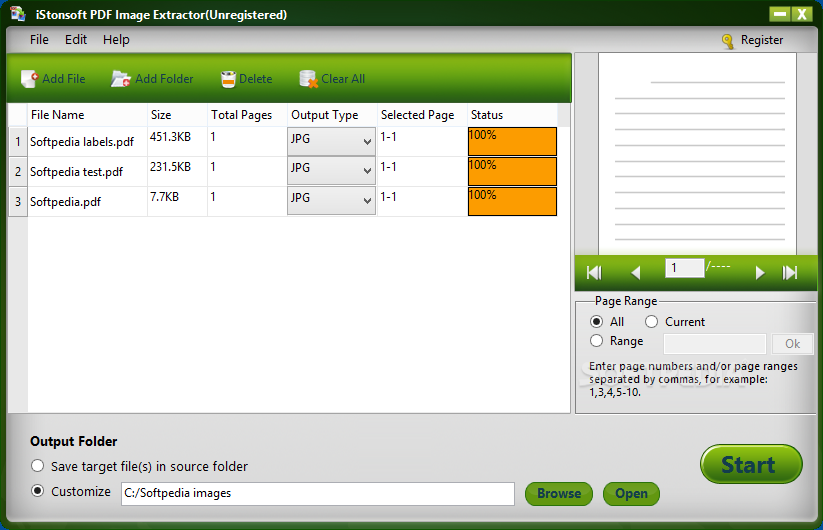Close the iStonsoft window

point(802,14)
